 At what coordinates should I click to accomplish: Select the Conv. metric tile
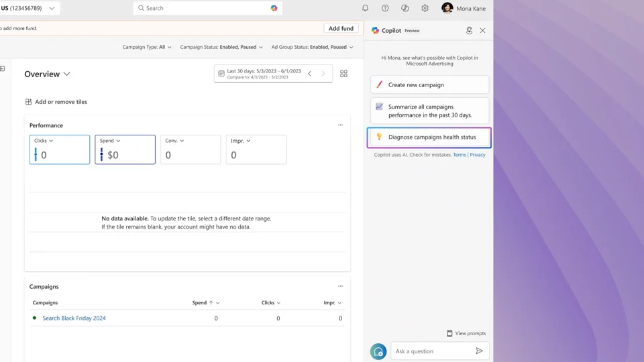coord(191,149)
